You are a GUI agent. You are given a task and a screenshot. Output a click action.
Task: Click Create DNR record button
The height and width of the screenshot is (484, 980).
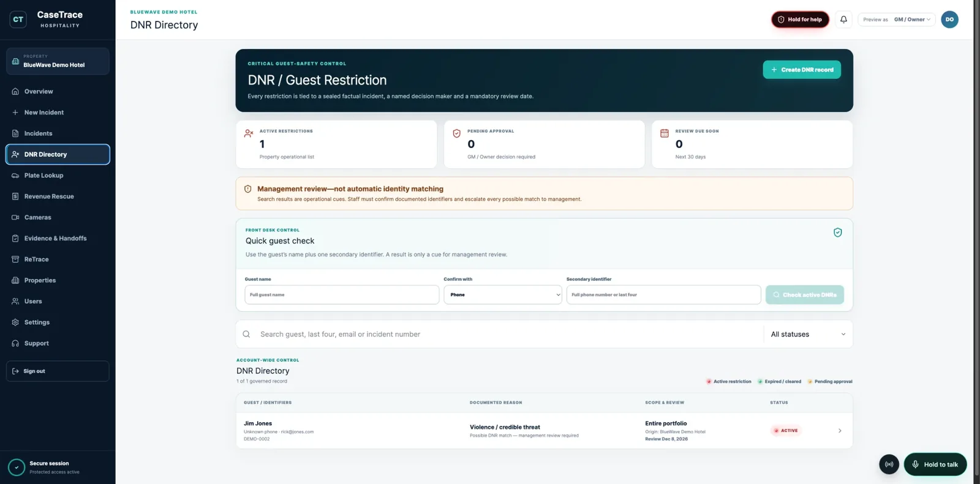point(802,70)
